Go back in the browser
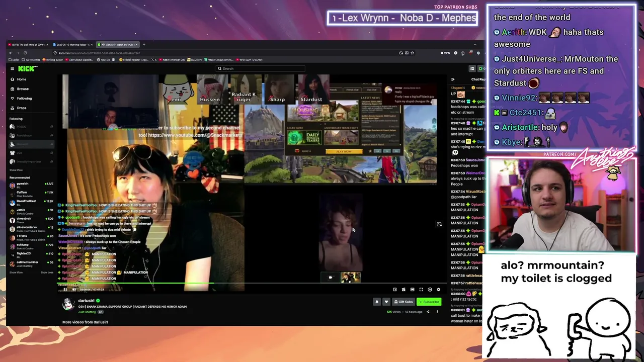This screenshot has width=644, height=362. point(11,53)
